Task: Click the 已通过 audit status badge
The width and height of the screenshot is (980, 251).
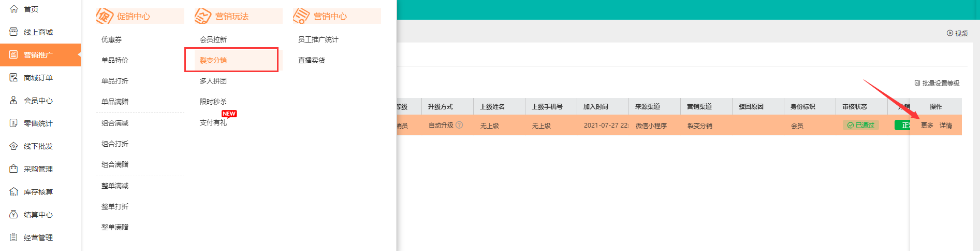Action: tap(860, 125)
